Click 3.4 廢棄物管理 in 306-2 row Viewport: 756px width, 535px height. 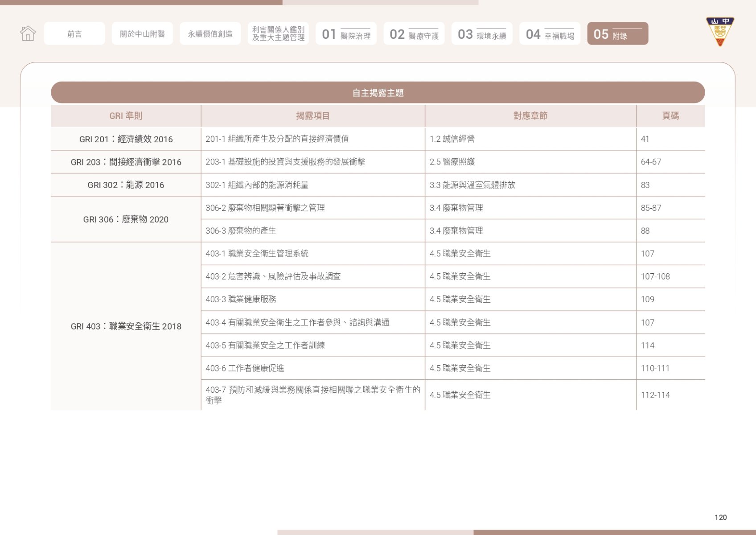tap(456, 208)
